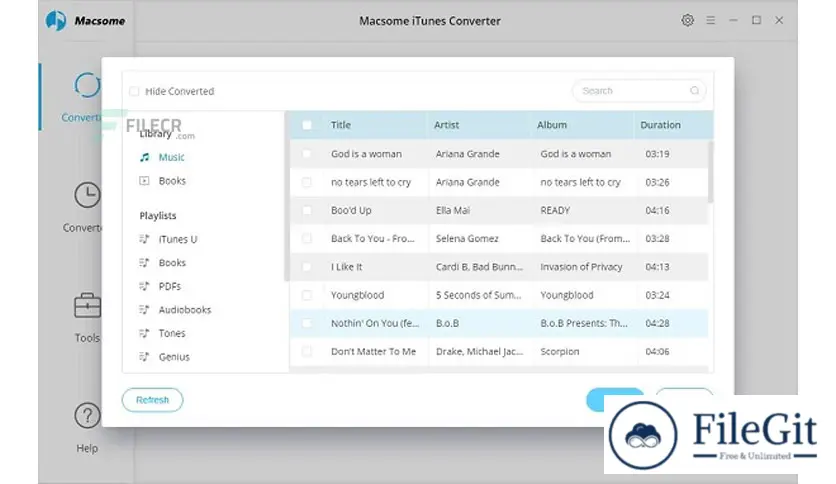This screenshot has height=484, width=836.
Task: Sort by the Artist column header
Action: coord(446,125)
